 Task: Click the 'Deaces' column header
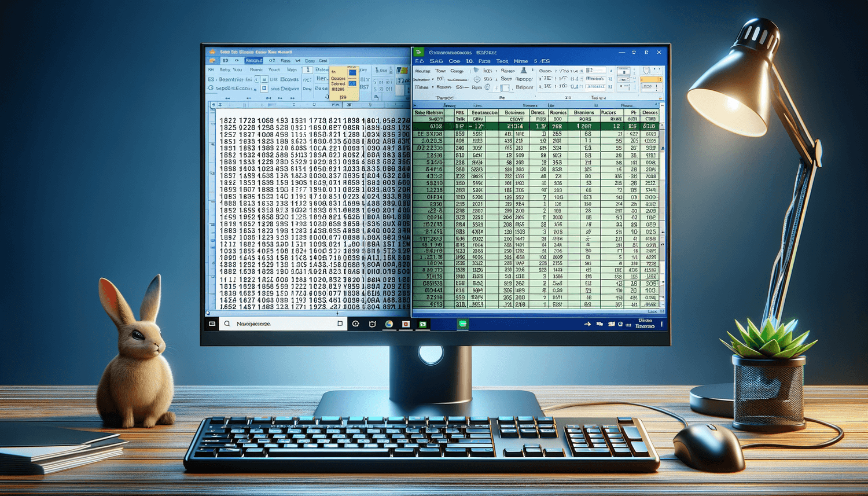click(x=650, y=112)
